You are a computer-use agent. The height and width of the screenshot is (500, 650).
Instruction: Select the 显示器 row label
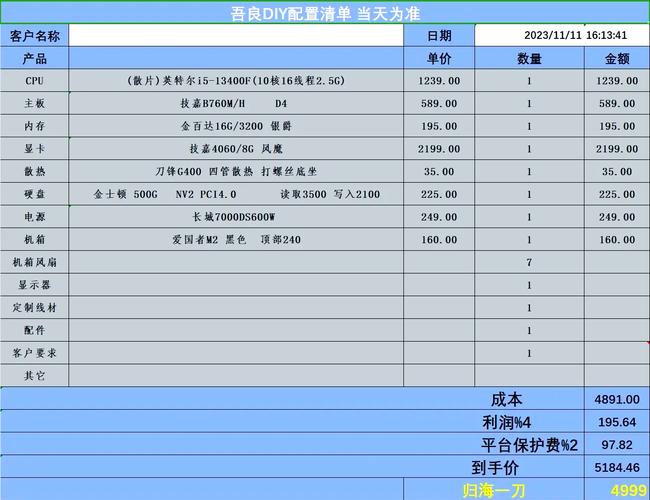[34, 285]
